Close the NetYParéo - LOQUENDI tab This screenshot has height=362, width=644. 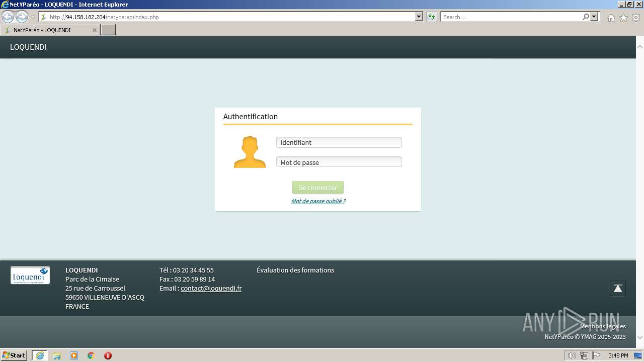coord(94,30)
